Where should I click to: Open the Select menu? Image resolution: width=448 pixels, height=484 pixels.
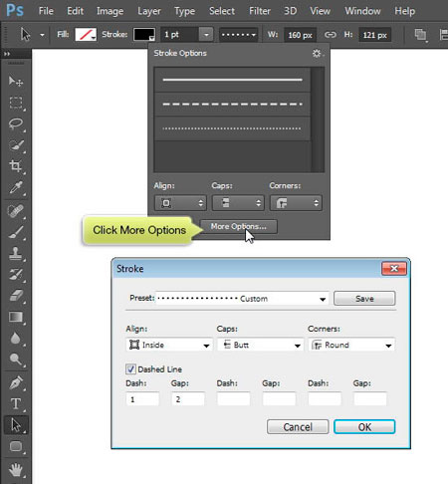point(222,11)
